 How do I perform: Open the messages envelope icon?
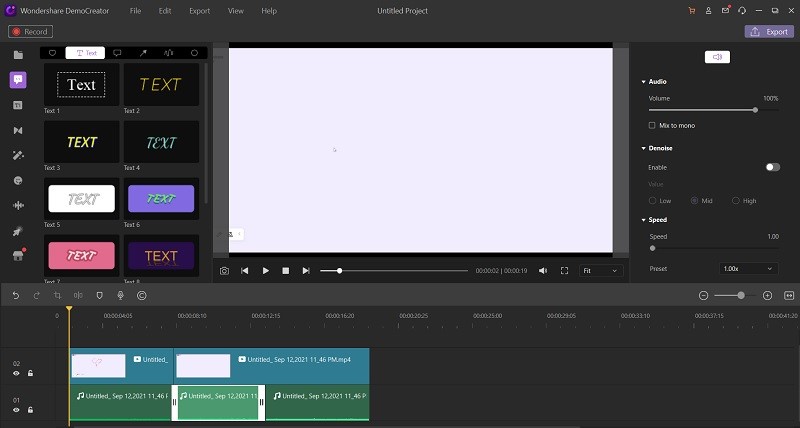click(x=725, y=10)
